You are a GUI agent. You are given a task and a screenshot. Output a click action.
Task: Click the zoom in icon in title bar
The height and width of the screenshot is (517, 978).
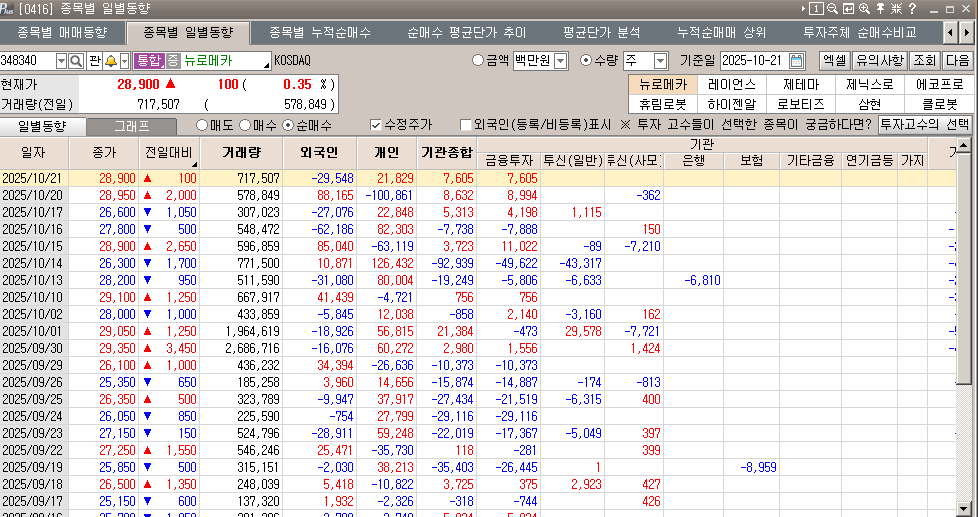(x=863, y=9)
